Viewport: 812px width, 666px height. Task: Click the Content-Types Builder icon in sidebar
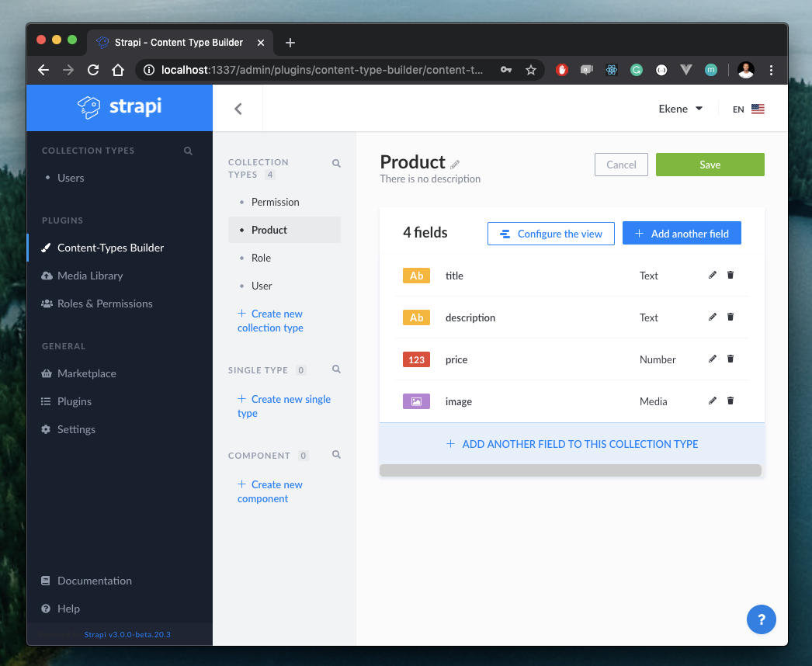(44, 248)
